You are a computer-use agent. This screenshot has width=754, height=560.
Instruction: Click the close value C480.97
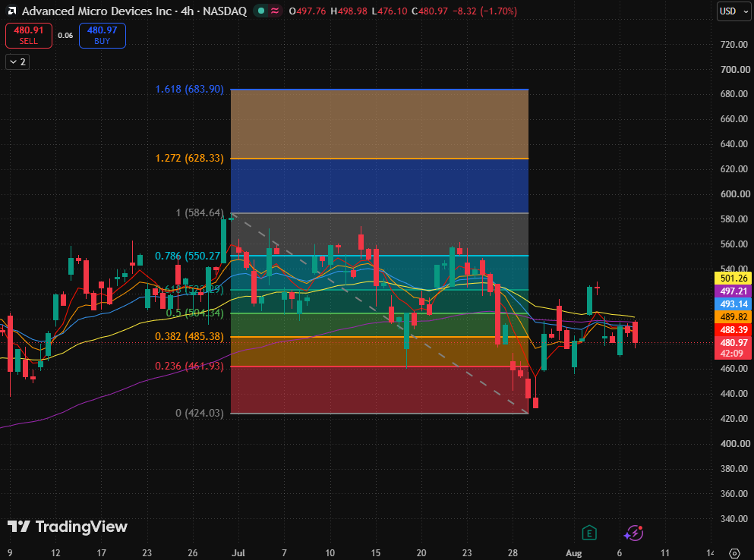point(430,11)
